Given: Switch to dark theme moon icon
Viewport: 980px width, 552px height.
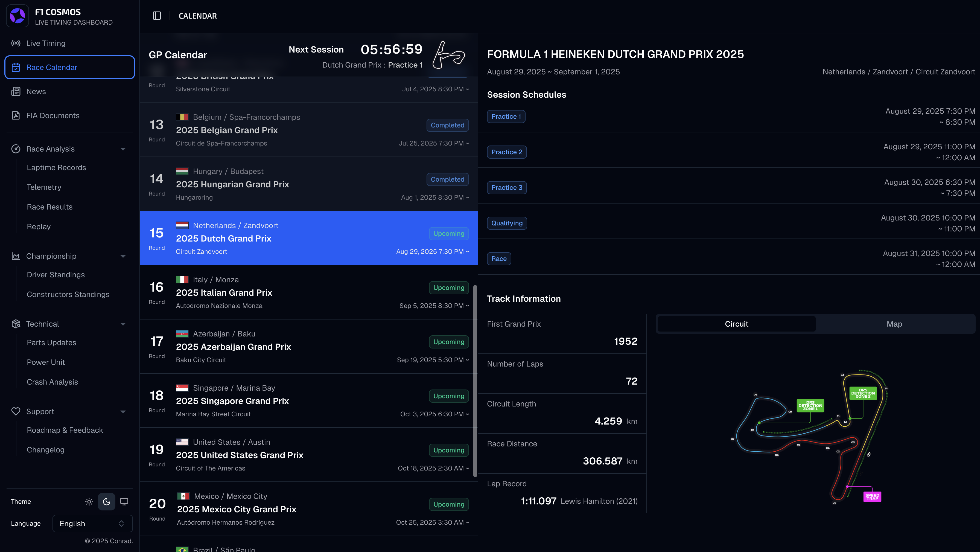Looking at the screenshot, I should click(107, 502).
